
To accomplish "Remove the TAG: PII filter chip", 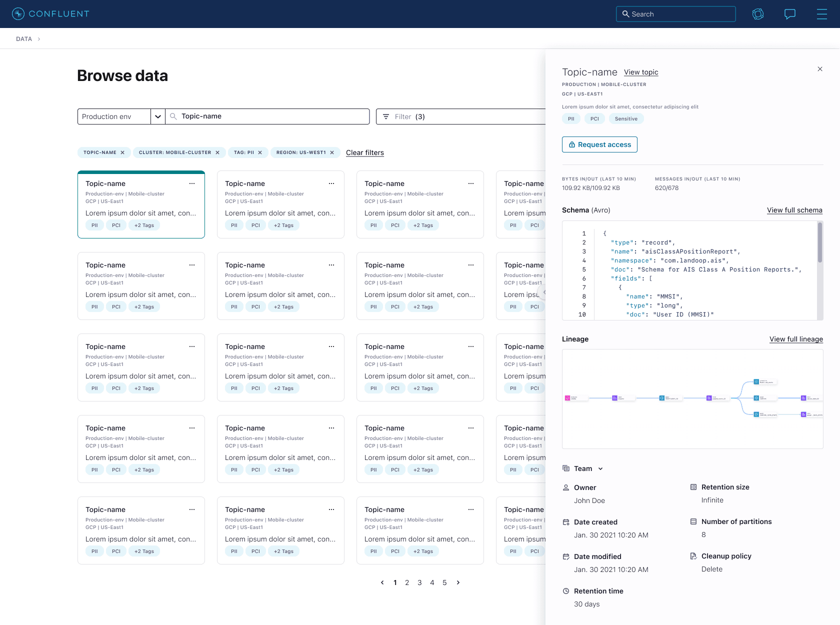I will [x=260, y=152].
